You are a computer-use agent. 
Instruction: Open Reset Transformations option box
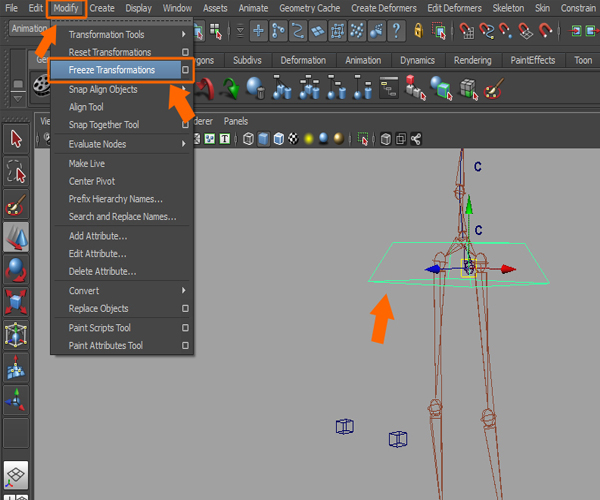click(x=185, y=52)
